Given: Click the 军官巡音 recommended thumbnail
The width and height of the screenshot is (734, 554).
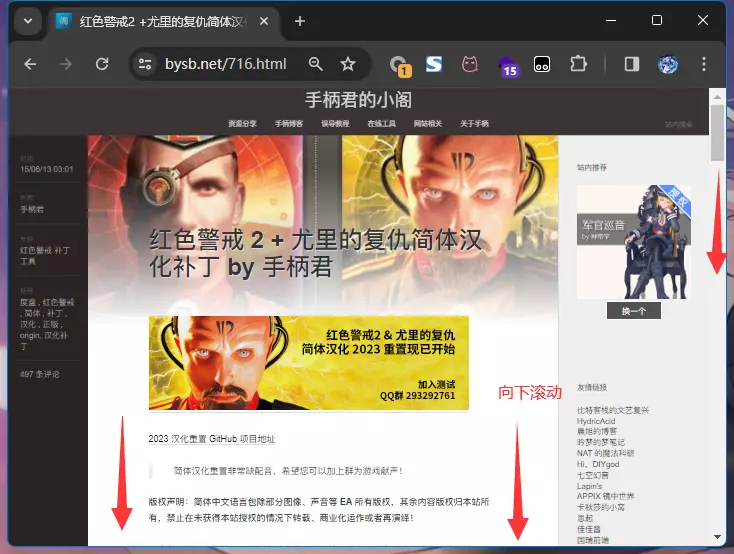Looking at the screenshot, I should 634,242.
